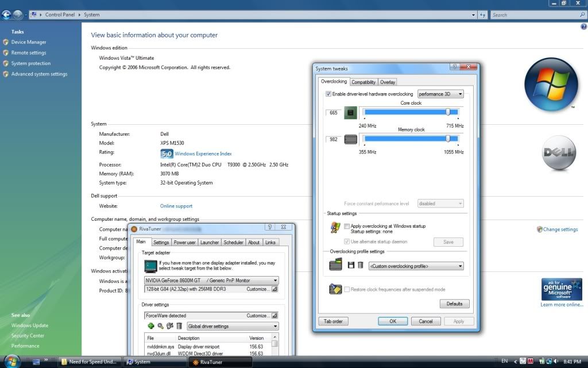Switch to Need for Speed taskbar button
The width and height of the screenshot is (588, 368).
click(90, 362)
